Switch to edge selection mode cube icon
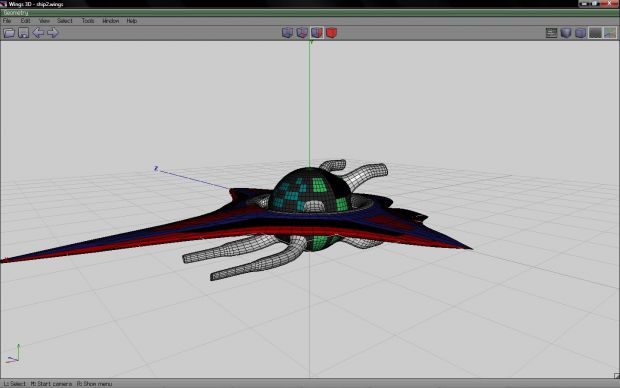The width and height of the screenshot is (620, 388). tap(302, 33)
